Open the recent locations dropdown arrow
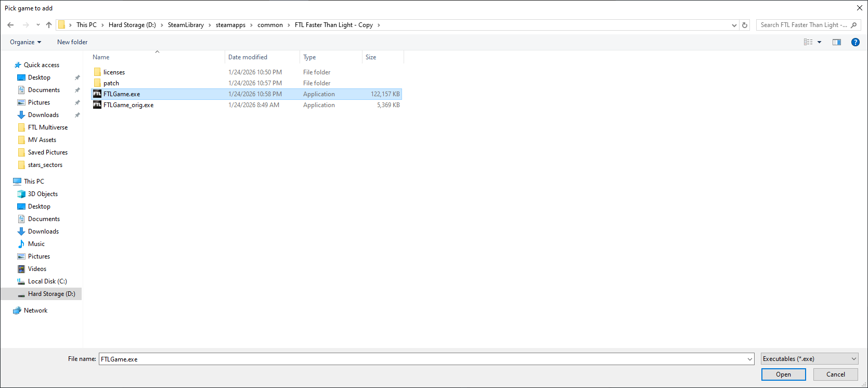Viewport: 868px width, 388px height. 38,25
